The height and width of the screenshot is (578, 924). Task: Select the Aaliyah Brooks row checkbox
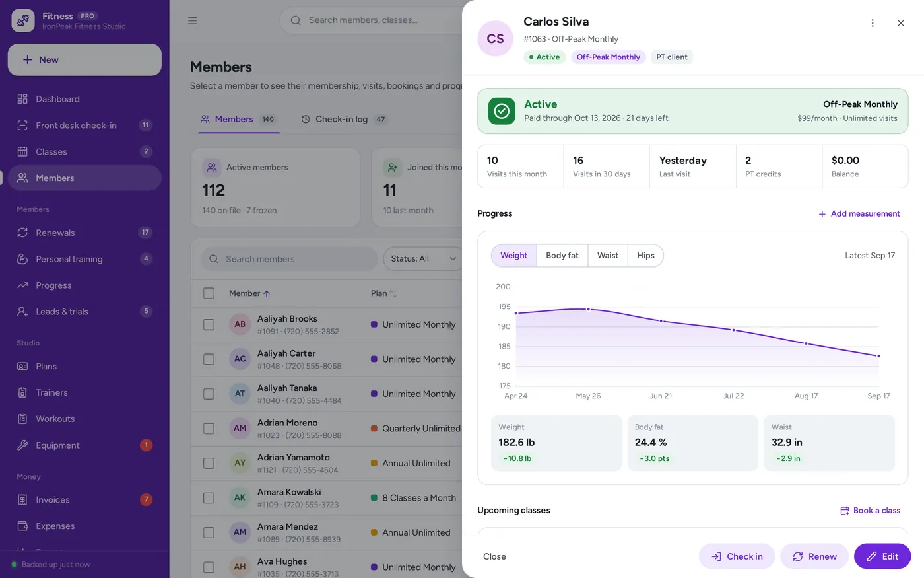pos(209,324)
